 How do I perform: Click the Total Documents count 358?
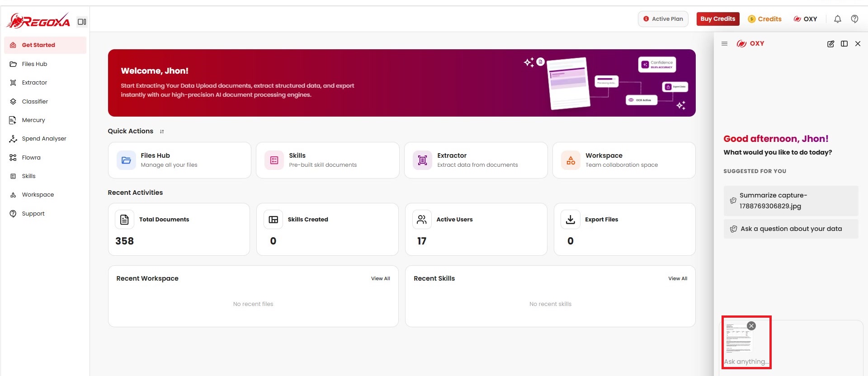pyautogui.click(x=125, y=241)
